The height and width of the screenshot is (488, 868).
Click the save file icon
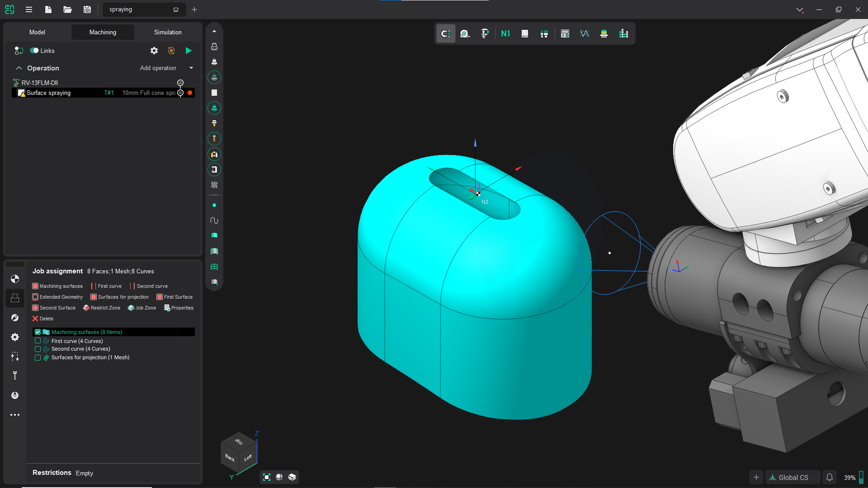(x=87, y=9)
